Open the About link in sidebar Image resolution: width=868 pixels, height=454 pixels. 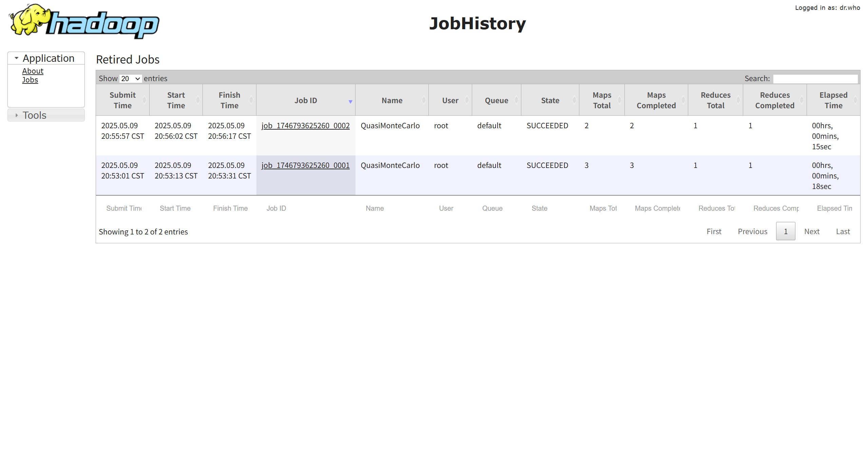33,71
